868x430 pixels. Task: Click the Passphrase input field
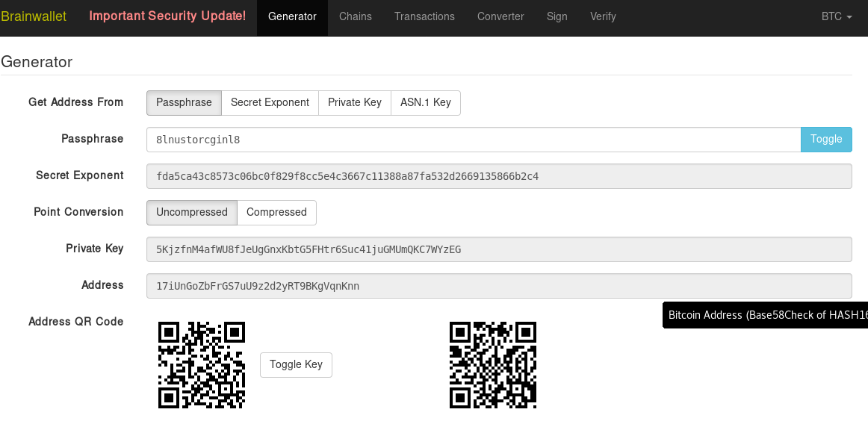click(x=474, y=140)
